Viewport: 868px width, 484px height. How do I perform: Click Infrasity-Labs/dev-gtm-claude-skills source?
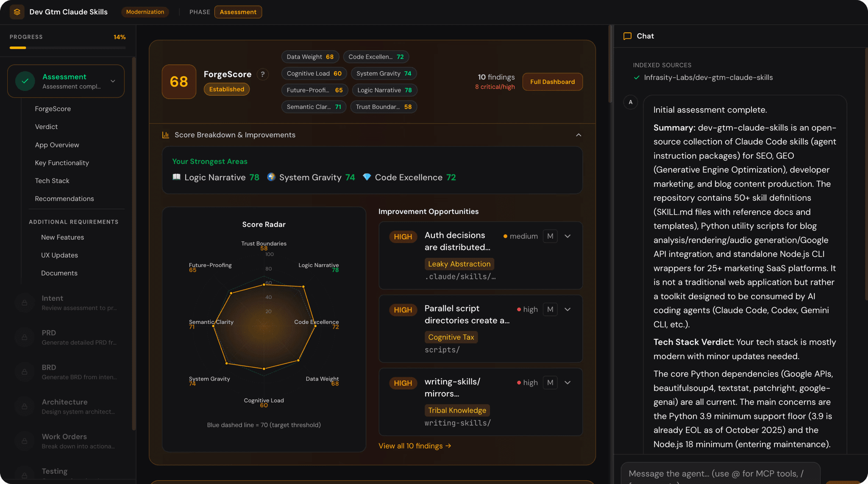point(708,77)
